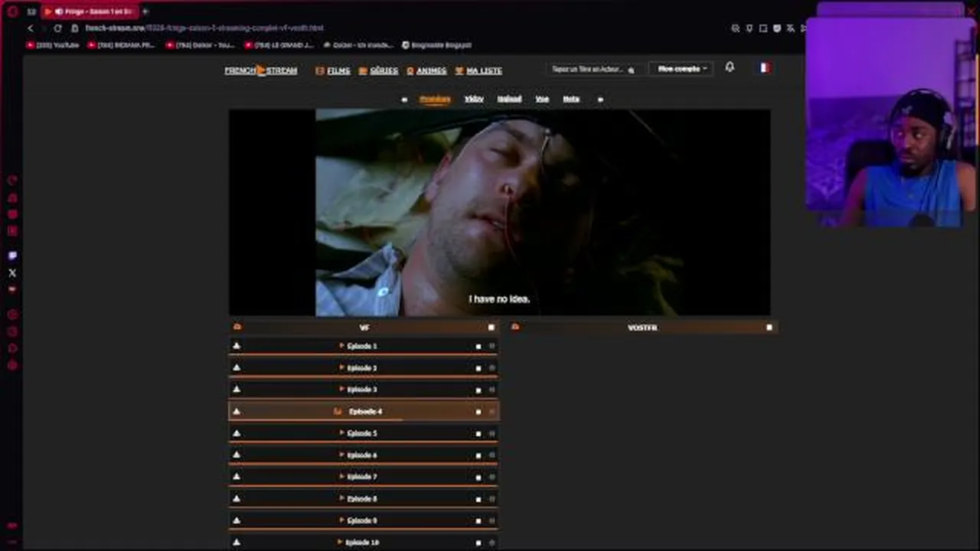
Task: Click the download icon for Episode 8
Action: pos(237,498)
